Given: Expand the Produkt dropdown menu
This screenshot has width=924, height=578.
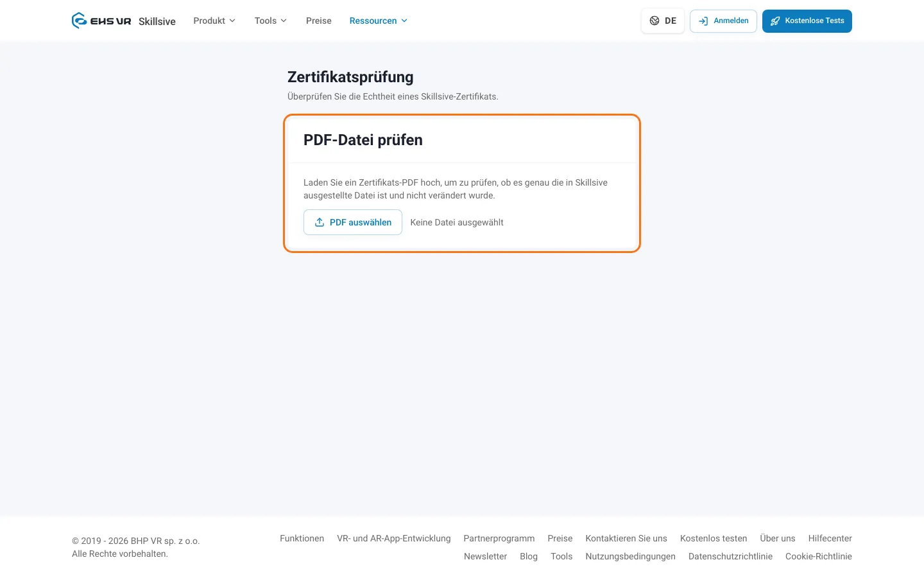Looking at the screenshot, I should 214,21.
